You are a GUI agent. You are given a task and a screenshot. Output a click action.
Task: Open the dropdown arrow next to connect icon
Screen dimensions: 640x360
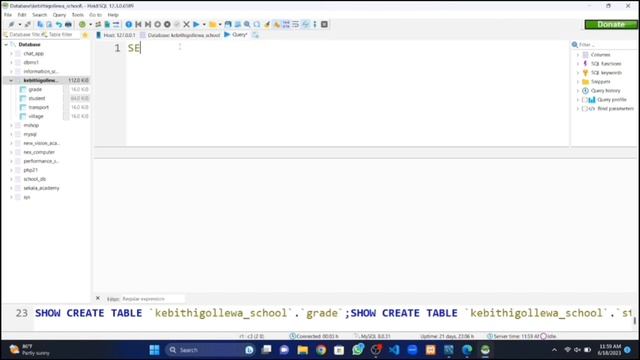(19, 24)
